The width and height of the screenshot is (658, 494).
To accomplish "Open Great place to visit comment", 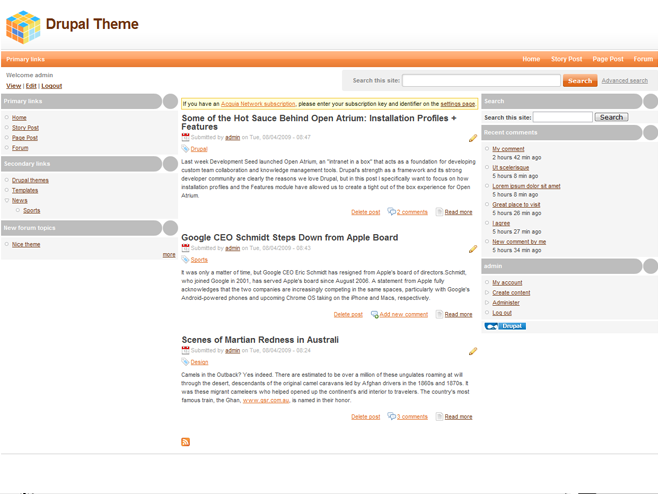I will click(516, 204).
